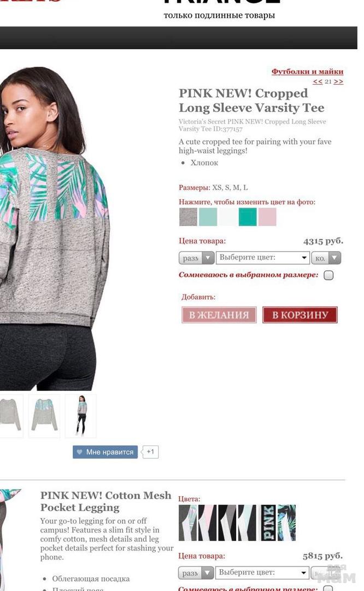Click the В КОРЗИНУ button
Viewport: 364px width, 591px height.
click(x=300, y=315)
